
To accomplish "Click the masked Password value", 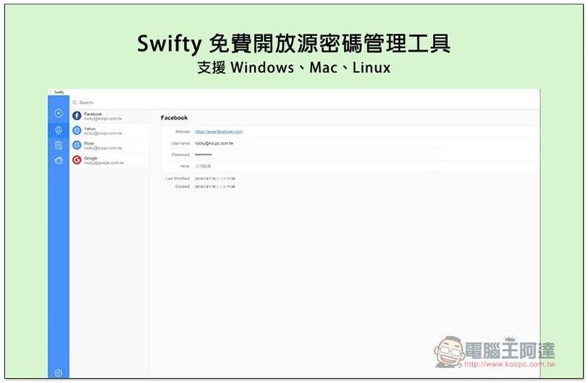I will (x=204, y=155).
